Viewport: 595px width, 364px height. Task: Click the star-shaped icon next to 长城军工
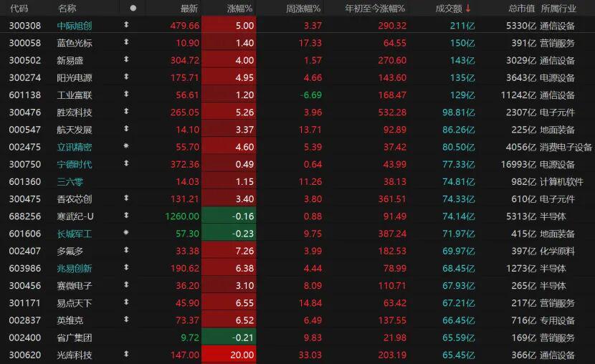click(127, 234)
